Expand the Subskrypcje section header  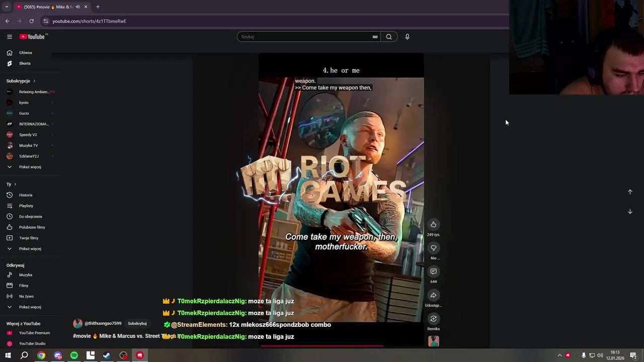[21, 81]
